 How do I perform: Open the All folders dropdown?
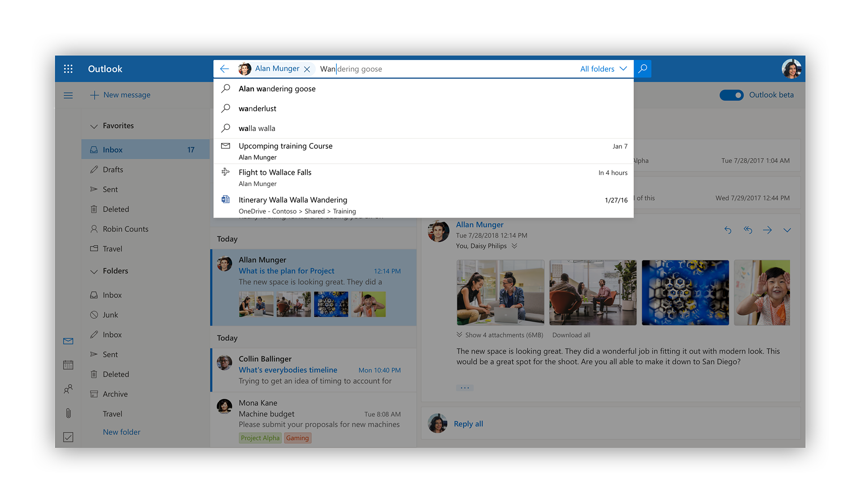603,69
